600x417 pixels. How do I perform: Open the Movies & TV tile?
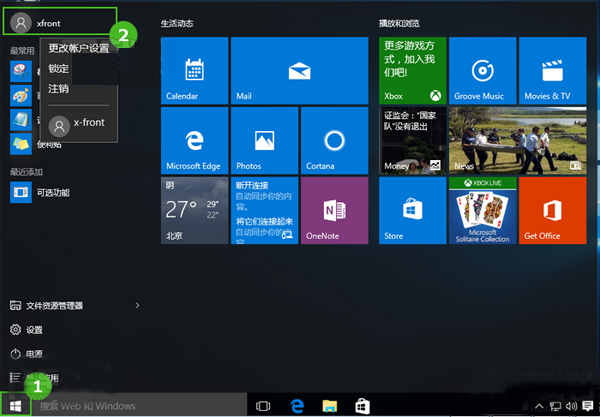(553, 70)
